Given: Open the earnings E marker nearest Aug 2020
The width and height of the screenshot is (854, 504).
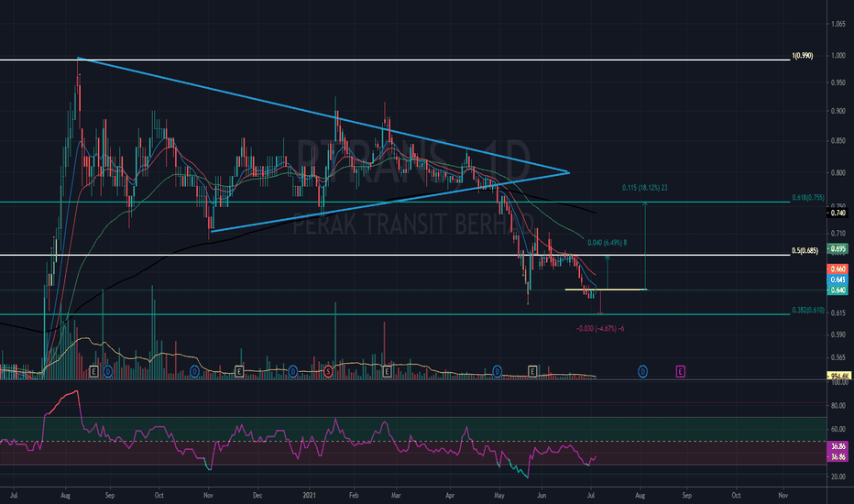Looking at the screenshot, I should pyautogui.click(x=93, y=372).
